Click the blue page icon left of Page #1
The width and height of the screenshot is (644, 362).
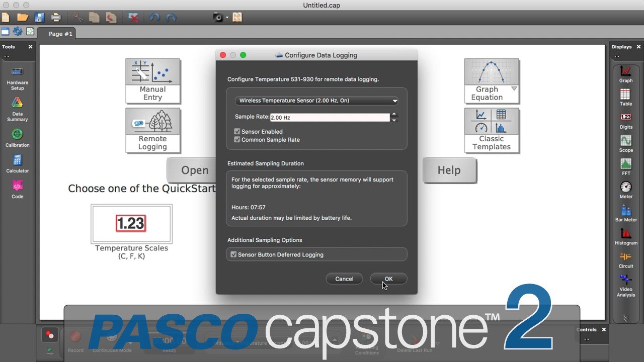(5, 32)
